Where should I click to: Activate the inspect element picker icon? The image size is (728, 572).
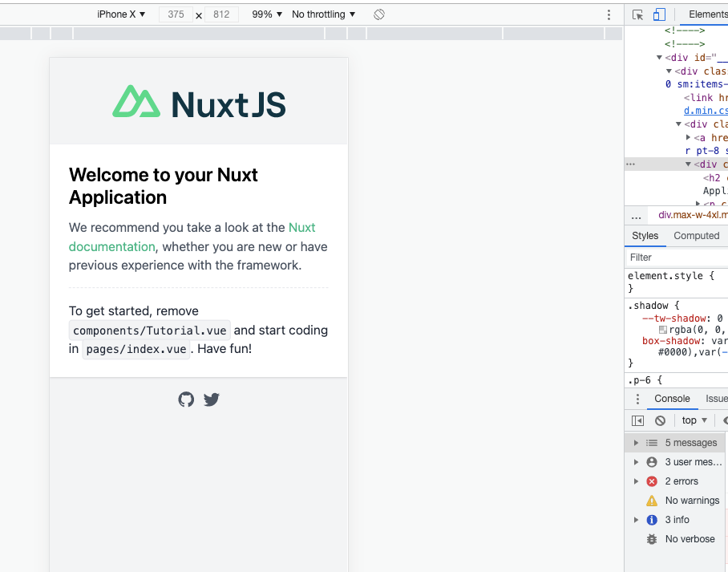[x=638, y=15]
